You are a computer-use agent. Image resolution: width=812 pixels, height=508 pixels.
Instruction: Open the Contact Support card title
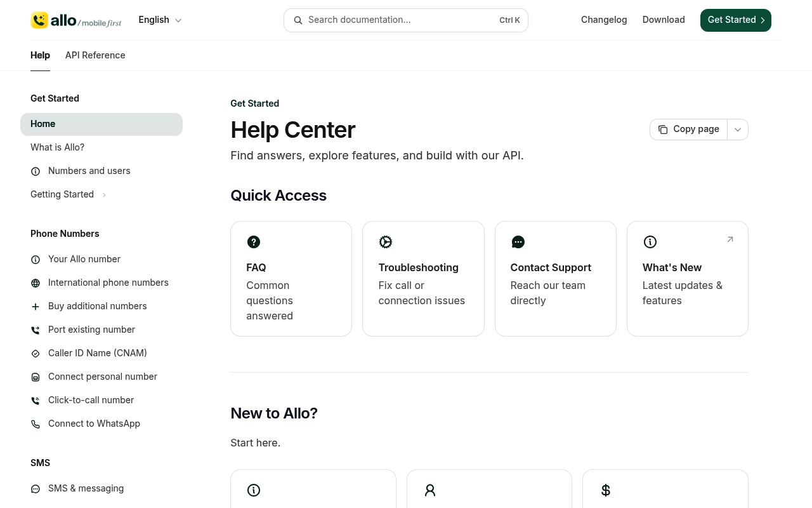pyautogui.click(x=551, y=268)
